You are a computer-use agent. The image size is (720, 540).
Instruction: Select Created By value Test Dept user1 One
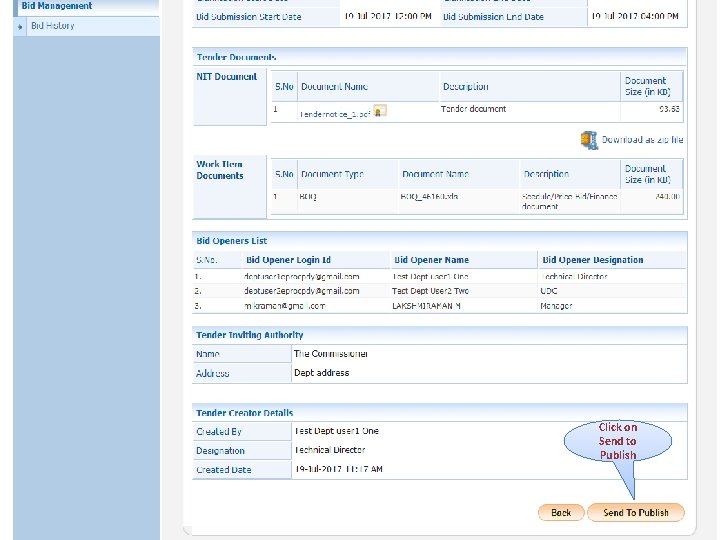[337, 431]
